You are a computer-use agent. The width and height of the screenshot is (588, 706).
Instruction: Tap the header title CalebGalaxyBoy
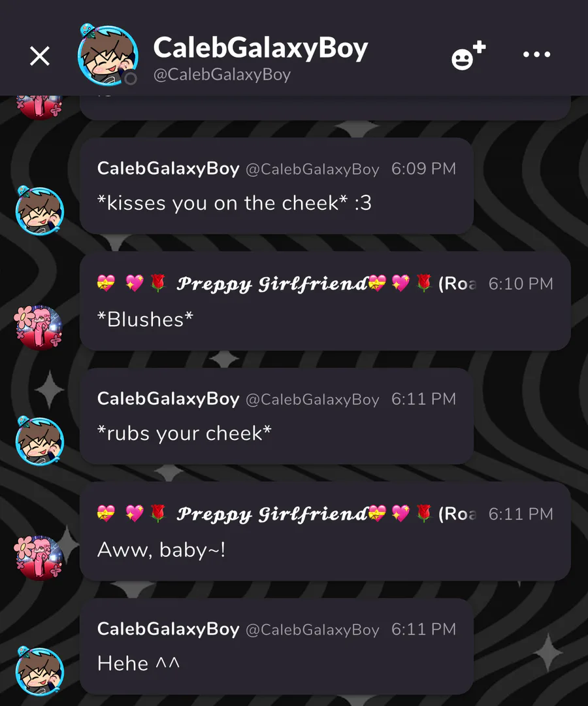261,48
